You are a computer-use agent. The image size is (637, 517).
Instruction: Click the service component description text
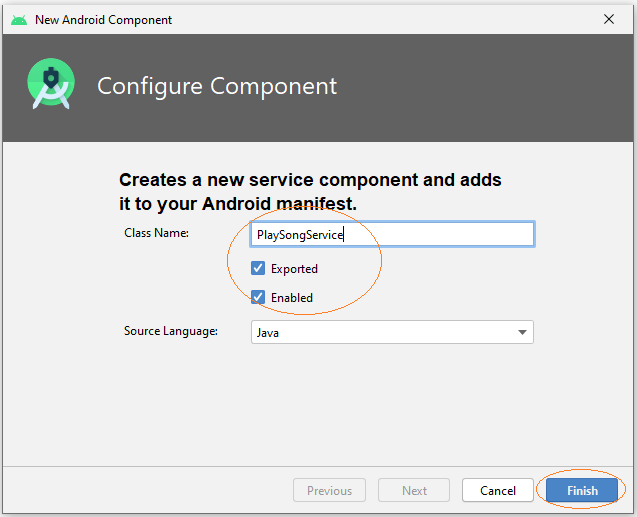click(x=310, y=192)
